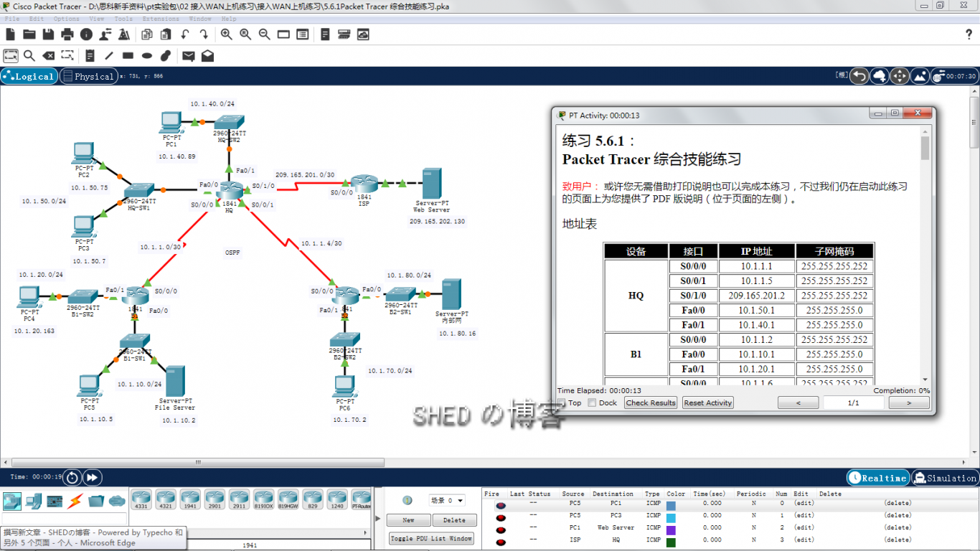Open Network Information icon
This screenshot has width=980, height=551.
click(86, 34)
